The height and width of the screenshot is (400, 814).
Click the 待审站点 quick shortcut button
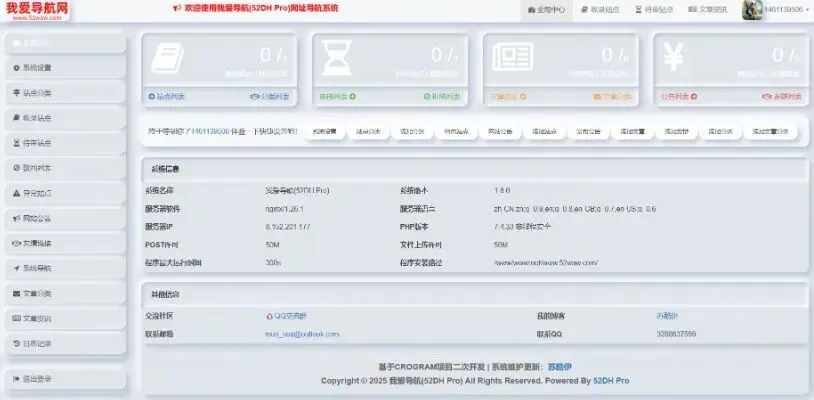click(456, 132)
